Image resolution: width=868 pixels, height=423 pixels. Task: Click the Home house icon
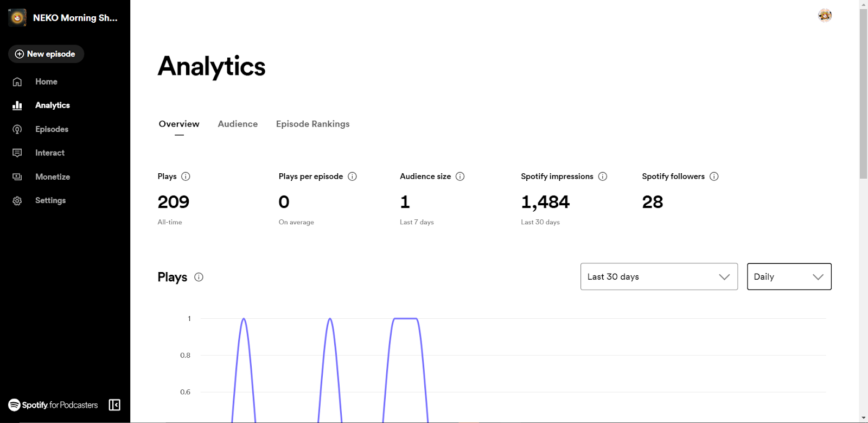point(17,81)
